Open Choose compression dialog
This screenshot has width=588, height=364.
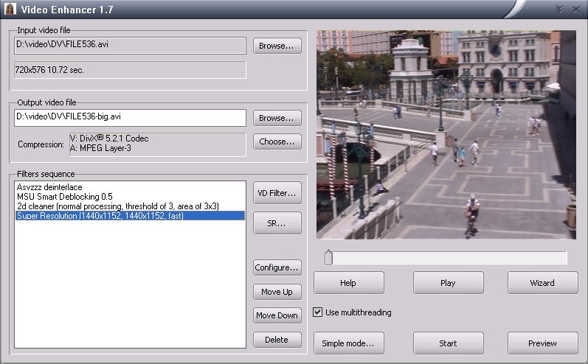tap(277, 141)
